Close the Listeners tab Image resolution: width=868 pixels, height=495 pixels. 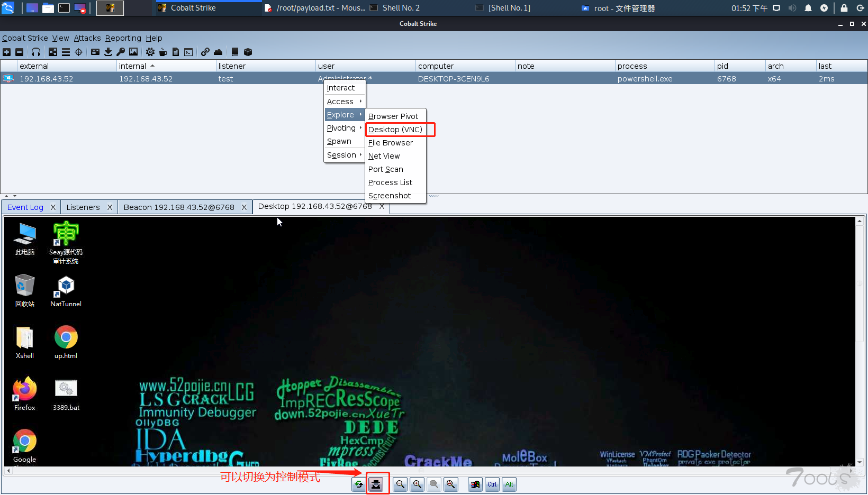pyautogui.click(x=110, y=207)
